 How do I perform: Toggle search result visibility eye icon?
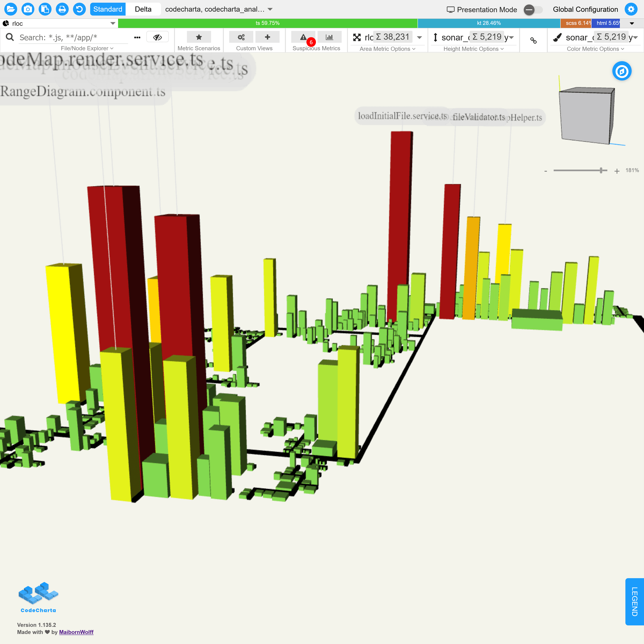point(158,37)
